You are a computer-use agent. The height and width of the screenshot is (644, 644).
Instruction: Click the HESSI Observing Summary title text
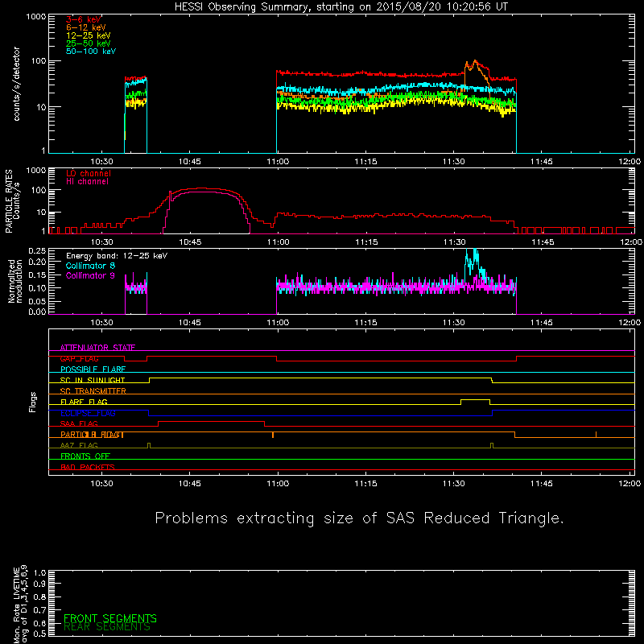(x=341, y=7)
